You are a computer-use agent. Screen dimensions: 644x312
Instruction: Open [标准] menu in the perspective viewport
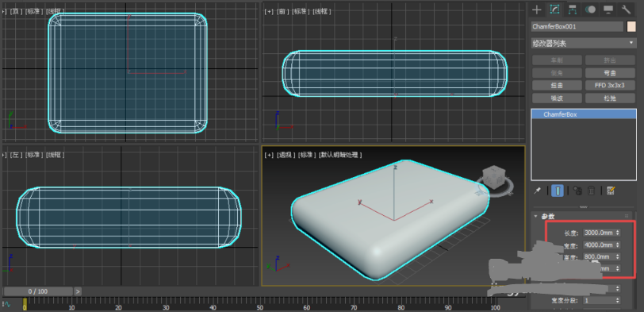(x=307, y=155)
